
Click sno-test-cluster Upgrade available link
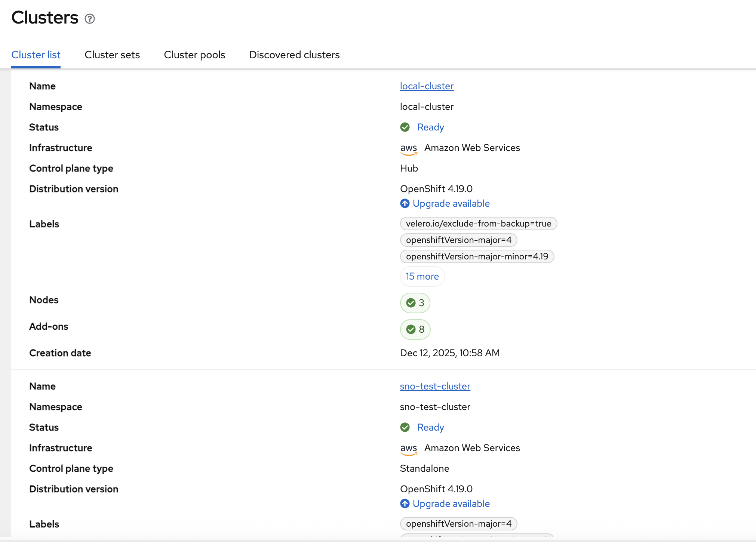pyautogui.click(x=451, y=503)
